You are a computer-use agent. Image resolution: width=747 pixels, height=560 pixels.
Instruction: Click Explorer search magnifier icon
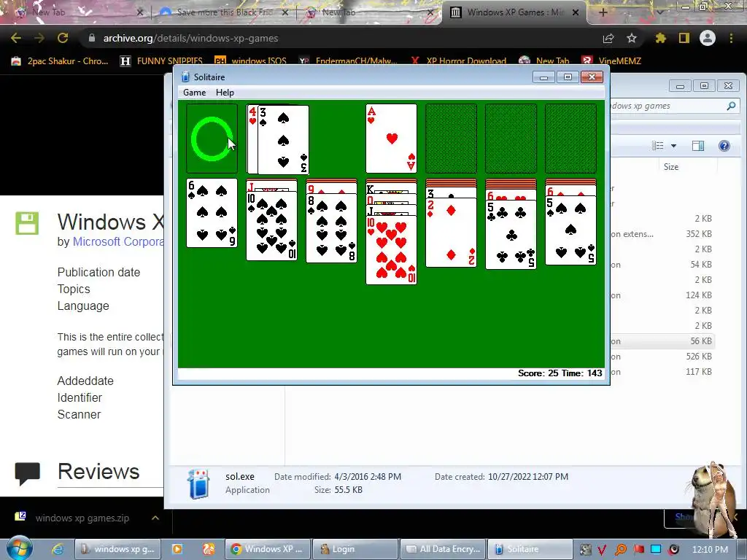click(x=731, y=106)
